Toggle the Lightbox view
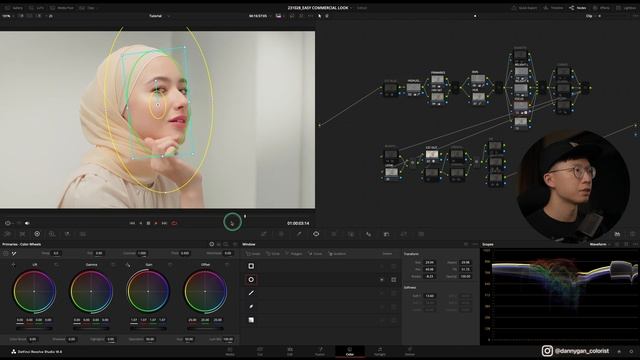This screenshot has height=360, width=640. (627, 8)
